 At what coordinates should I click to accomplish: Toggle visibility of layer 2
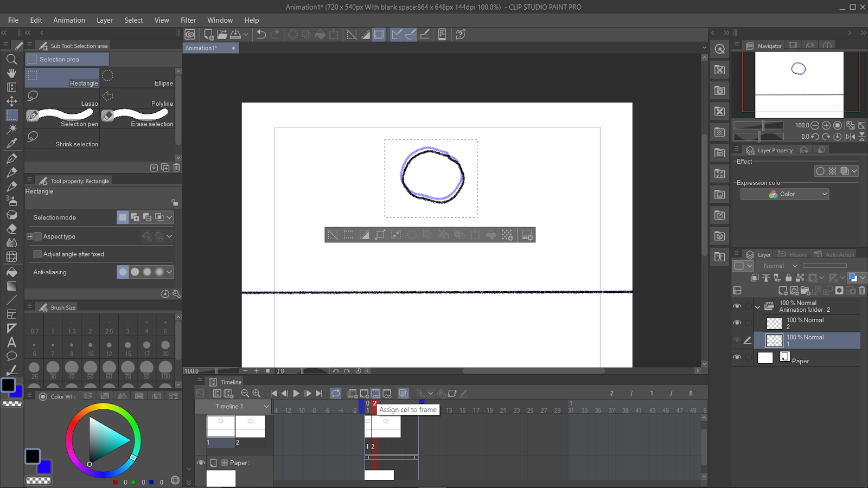click(737, 323)
